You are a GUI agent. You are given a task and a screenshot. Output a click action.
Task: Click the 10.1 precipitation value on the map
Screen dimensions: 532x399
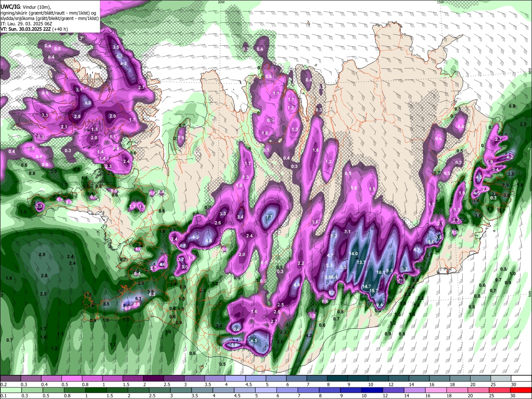[x=381, y=272]
